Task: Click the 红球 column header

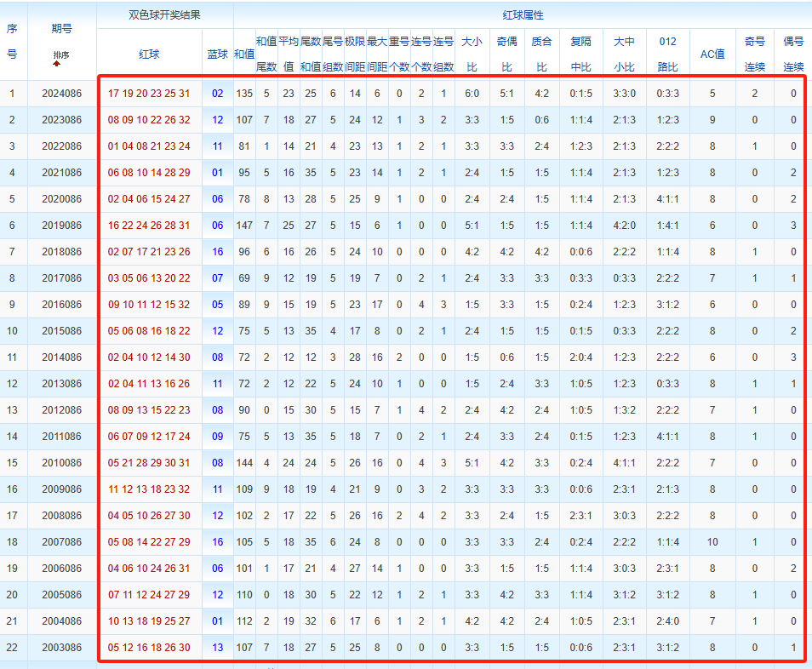Action: 149,54
